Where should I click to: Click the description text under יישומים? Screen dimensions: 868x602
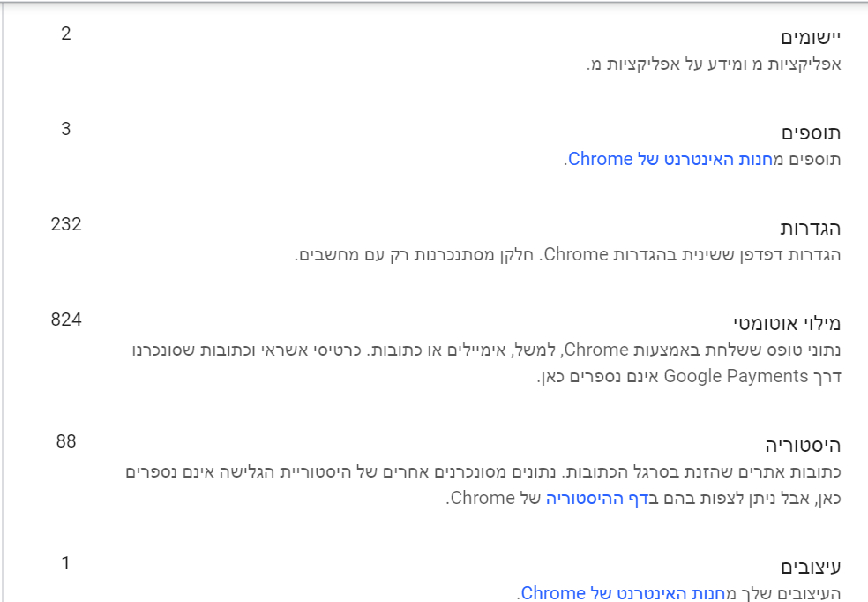715,64
